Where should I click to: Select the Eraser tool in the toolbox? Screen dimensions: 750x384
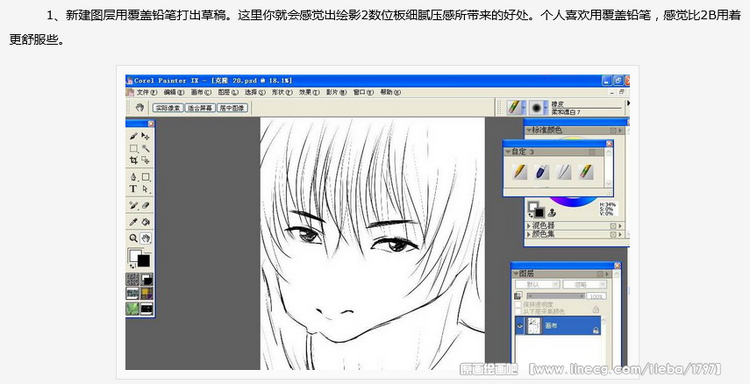(x=146, y=205)
